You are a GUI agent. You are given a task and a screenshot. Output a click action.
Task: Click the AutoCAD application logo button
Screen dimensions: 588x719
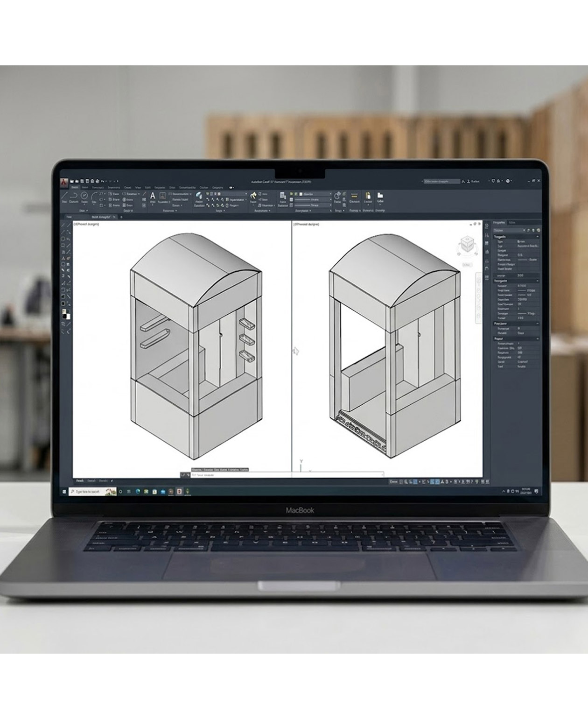tap(64, 182)
